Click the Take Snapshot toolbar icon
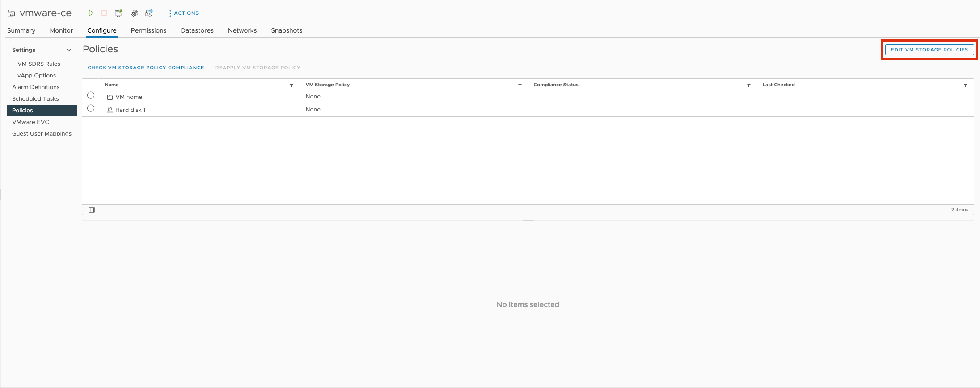Screen dimensions: 980x388 pyautogui.click(x=149, y=13)
